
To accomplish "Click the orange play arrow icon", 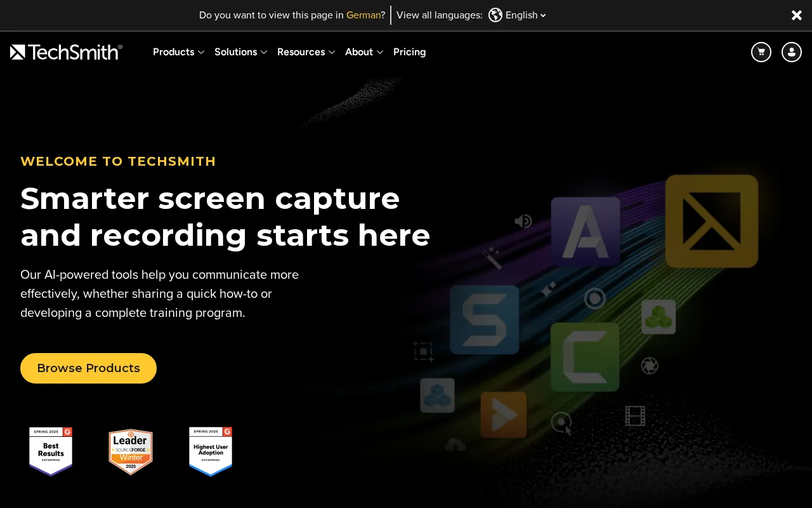I will tap(504, 415).
